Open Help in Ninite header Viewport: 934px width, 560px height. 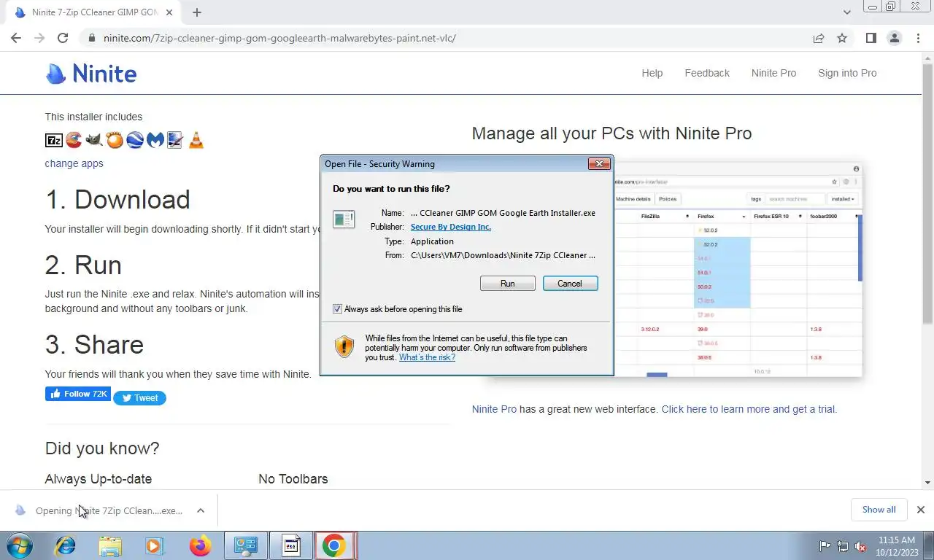pos(652,73)
